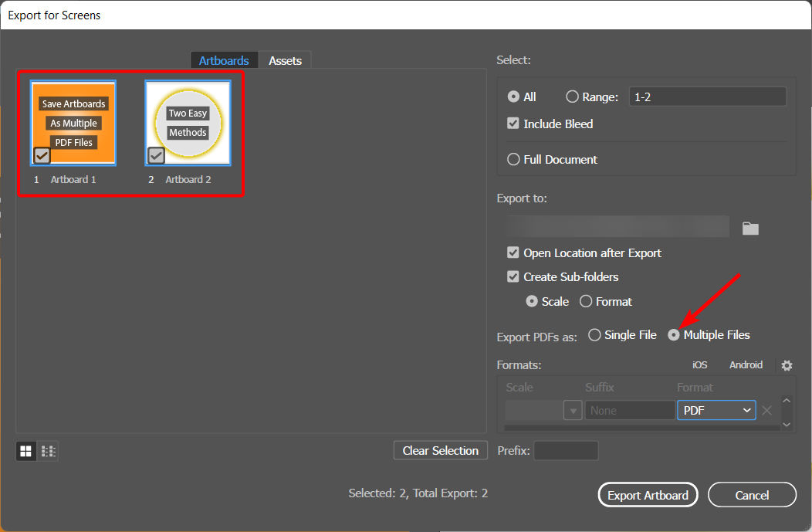The width and height of the screenshot is (812, 532).
Task: Toggle Open Location after Export
Action: click(x=513, y=253)
